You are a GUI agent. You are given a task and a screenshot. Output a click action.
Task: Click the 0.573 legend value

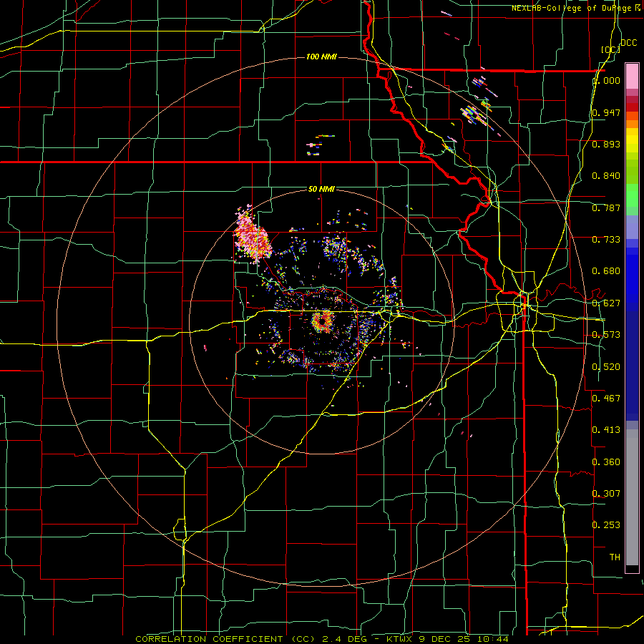tap(606, 335)
